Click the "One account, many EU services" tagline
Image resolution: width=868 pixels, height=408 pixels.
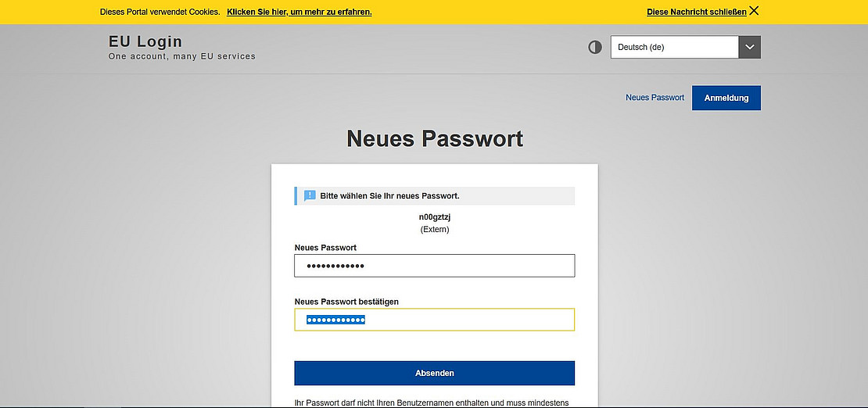point(181,56)
